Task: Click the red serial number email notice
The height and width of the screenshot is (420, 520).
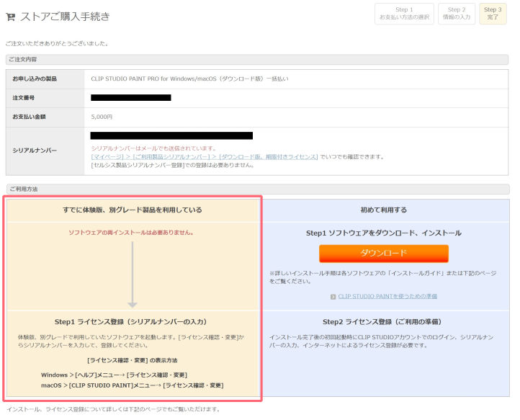Action: tap(154, 148)
